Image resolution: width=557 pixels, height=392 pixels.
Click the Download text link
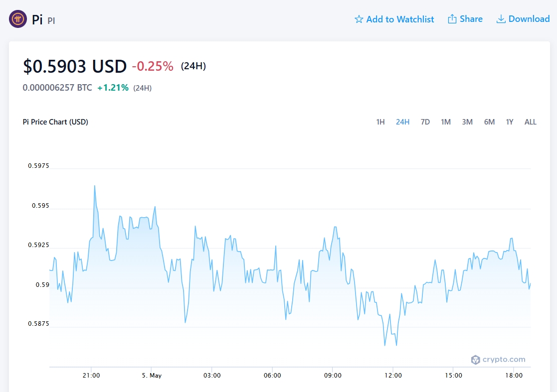(529, 19)
